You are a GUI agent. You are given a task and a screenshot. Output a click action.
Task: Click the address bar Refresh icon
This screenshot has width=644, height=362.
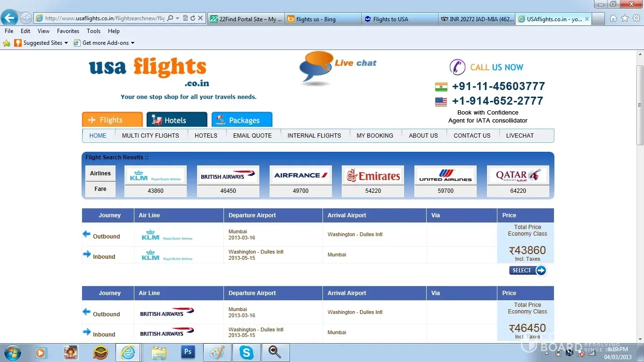pyautogui.click(x=192, y=18)
